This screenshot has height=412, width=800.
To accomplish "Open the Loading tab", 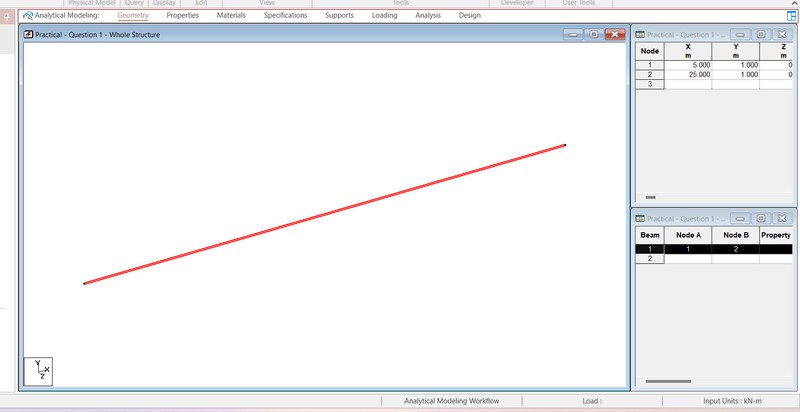I will 384,15.
